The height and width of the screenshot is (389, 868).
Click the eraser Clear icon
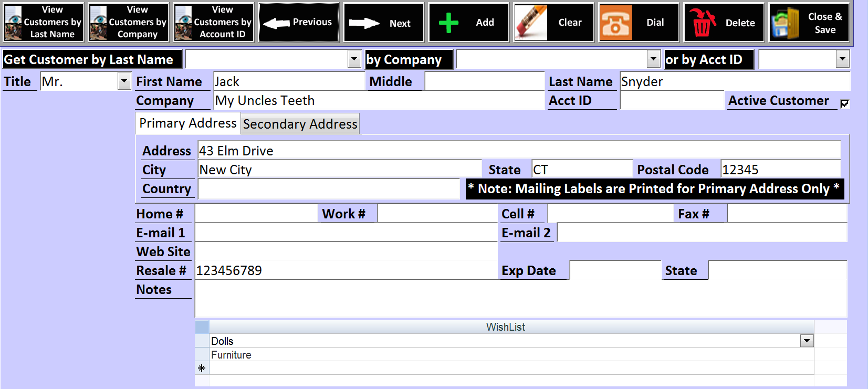[531, 23]
